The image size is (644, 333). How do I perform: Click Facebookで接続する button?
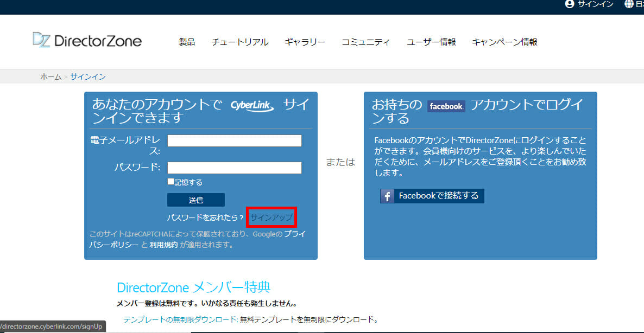pos(432,196)
